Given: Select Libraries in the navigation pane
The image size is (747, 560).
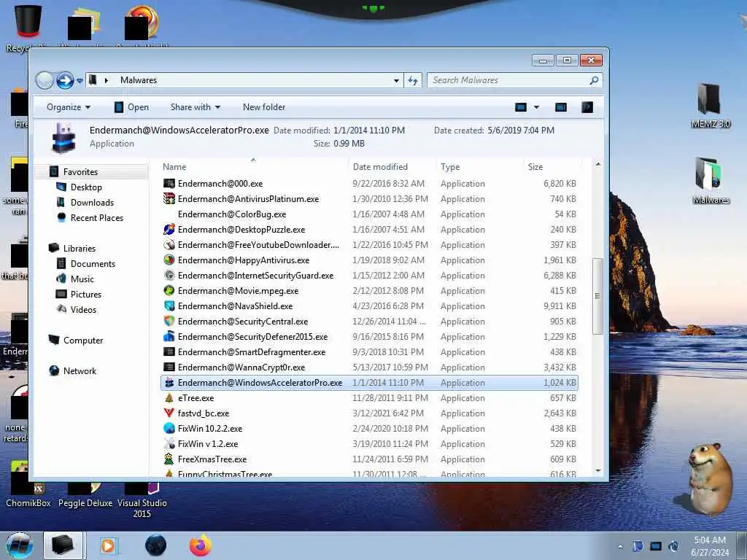Looking at the screenshot, I should tap(79, 248).
